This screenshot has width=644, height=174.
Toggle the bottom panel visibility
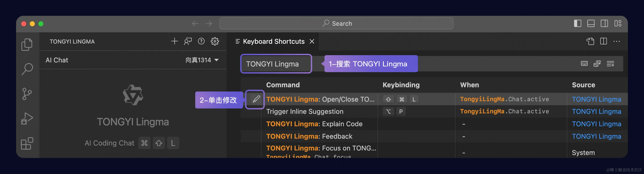(591, 23)
